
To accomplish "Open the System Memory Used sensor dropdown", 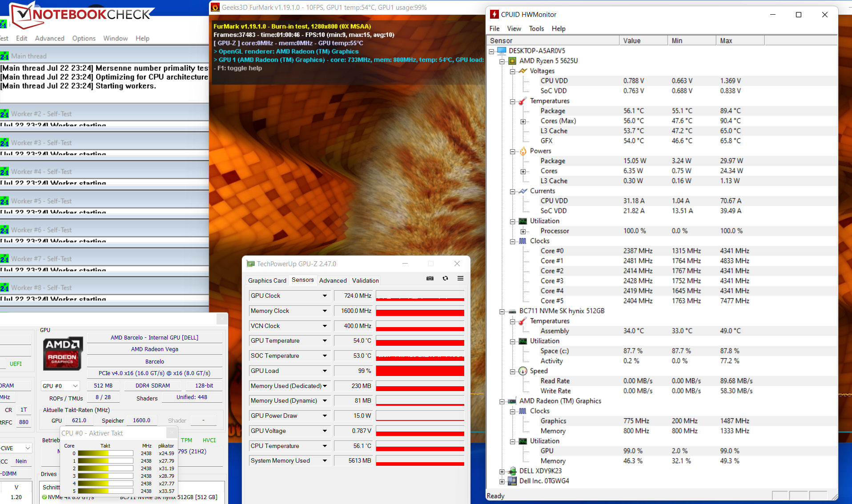I will point(325,461).
